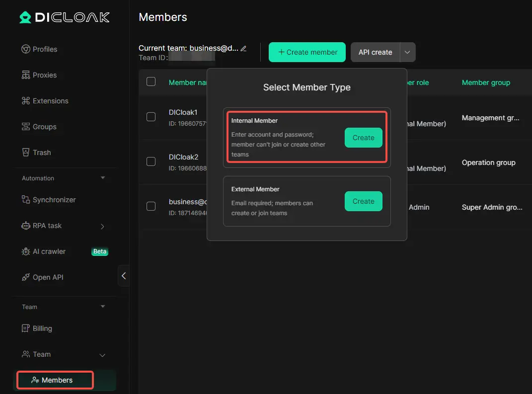The image size is (532, 394).
Task: Click the Open API icon
Action: point(26,277)
